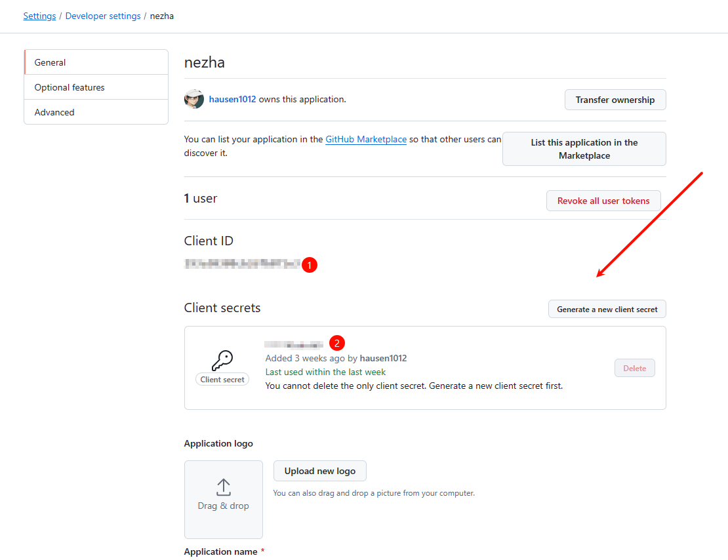
Task: Open the General settings tab
Action: tap(96, 62)
